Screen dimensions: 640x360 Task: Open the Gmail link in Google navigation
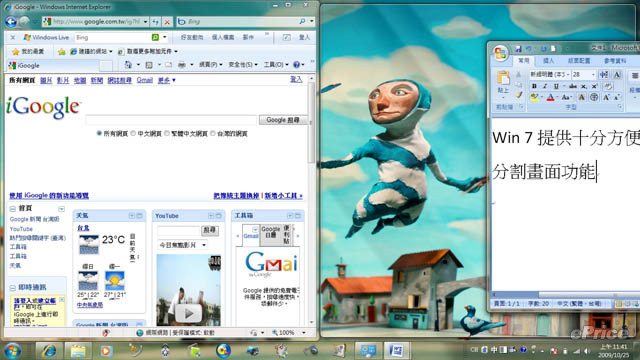click(144, 80)
